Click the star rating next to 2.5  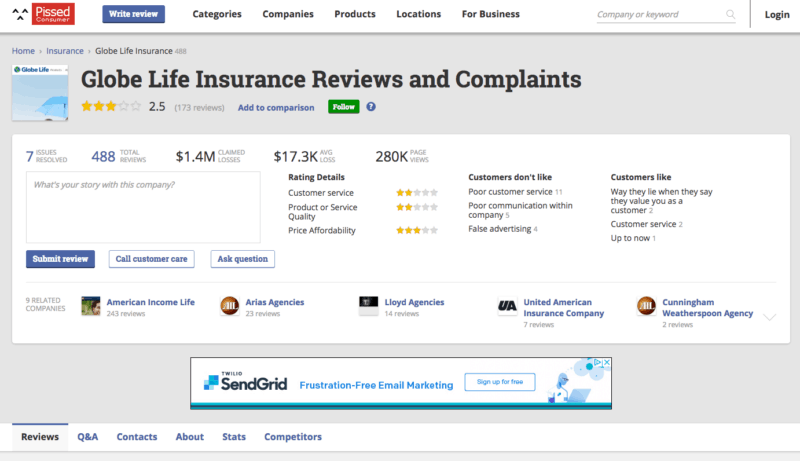(111, 106)
